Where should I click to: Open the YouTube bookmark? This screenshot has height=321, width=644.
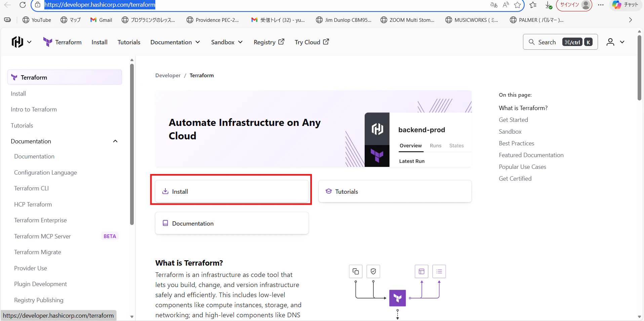37,20
